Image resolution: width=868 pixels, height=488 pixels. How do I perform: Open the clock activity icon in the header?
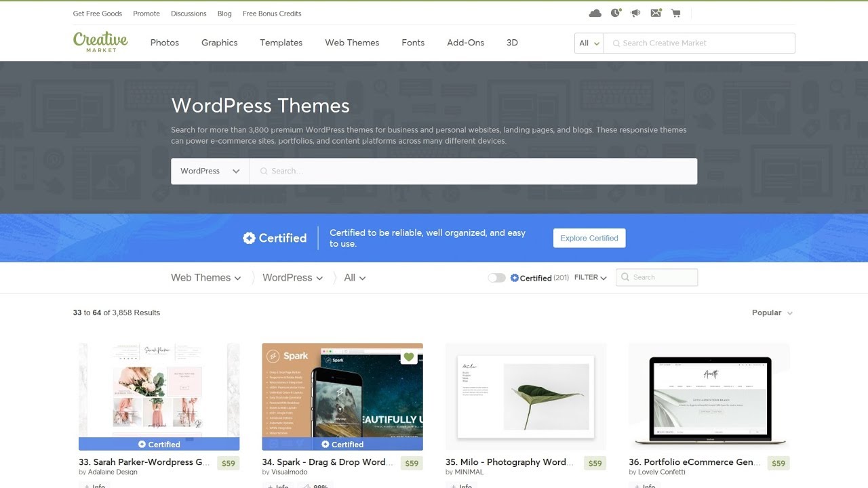(616, 13)
